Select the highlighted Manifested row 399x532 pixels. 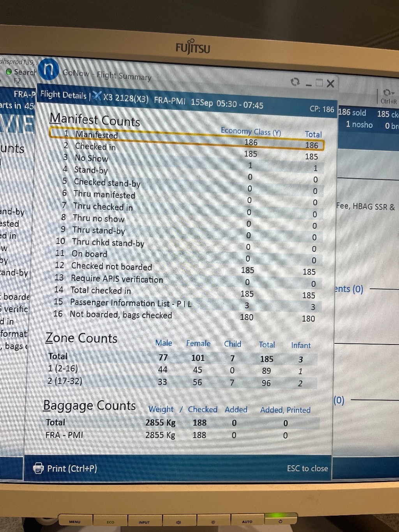tap(186, 139)
